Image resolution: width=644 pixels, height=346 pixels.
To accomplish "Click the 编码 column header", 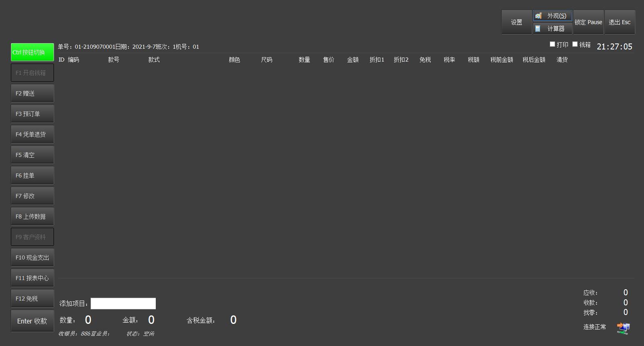I will pos(73,60).
